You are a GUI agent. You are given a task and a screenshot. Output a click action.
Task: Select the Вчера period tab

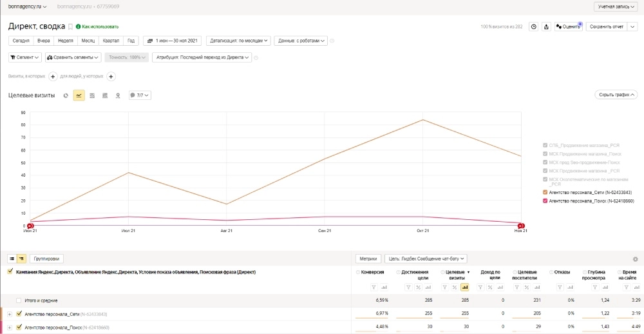[x=44, y=41]
